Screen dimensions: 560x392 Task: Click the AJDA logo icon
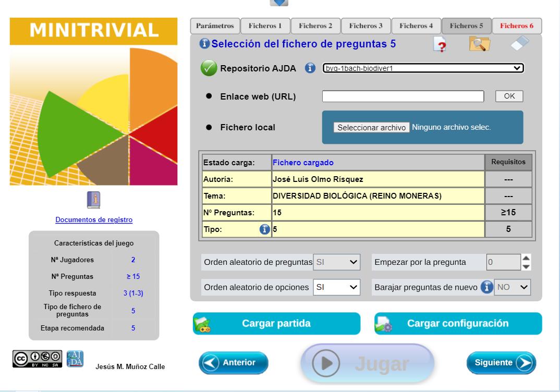(75, 359)
